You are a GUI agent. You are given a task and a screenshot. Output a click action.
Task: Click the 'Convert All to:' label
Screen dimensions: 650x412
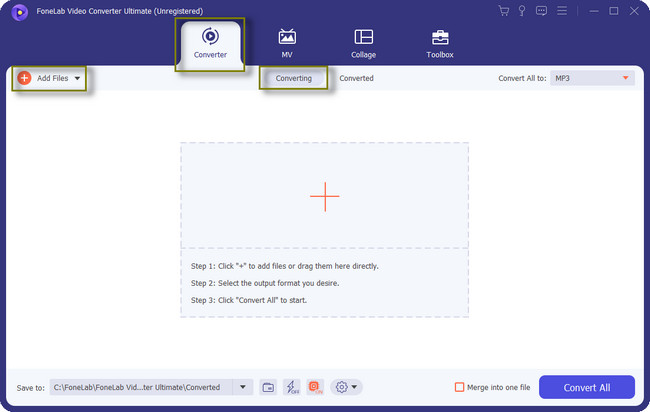[522, 78]
